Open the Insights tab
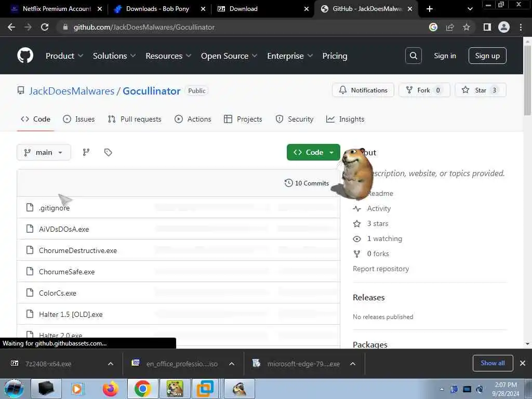Viewport: 532px width, 399px height. (x=345, y=119)
